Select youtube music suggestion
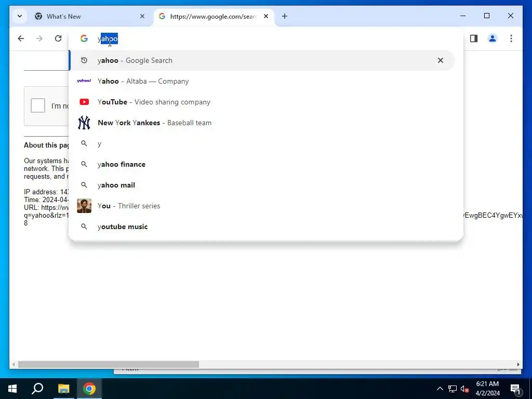This screenshot has width=532, height=399. pos(262,227)
